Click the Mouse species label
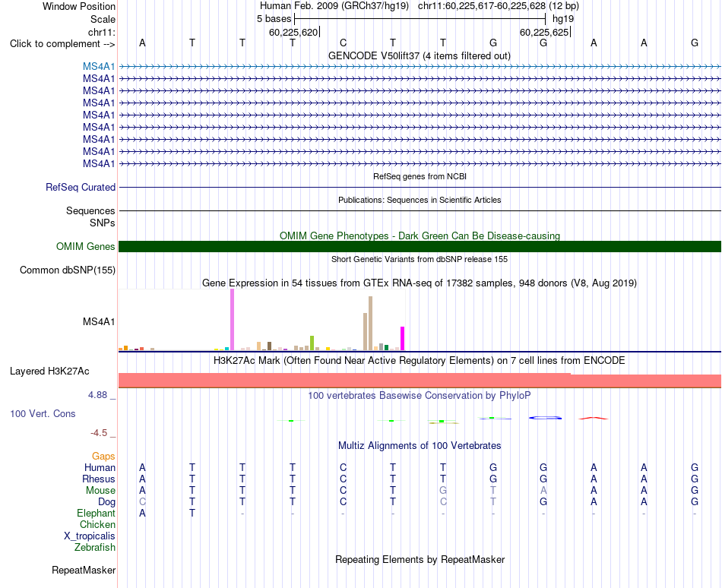 [x=100, y=491]
